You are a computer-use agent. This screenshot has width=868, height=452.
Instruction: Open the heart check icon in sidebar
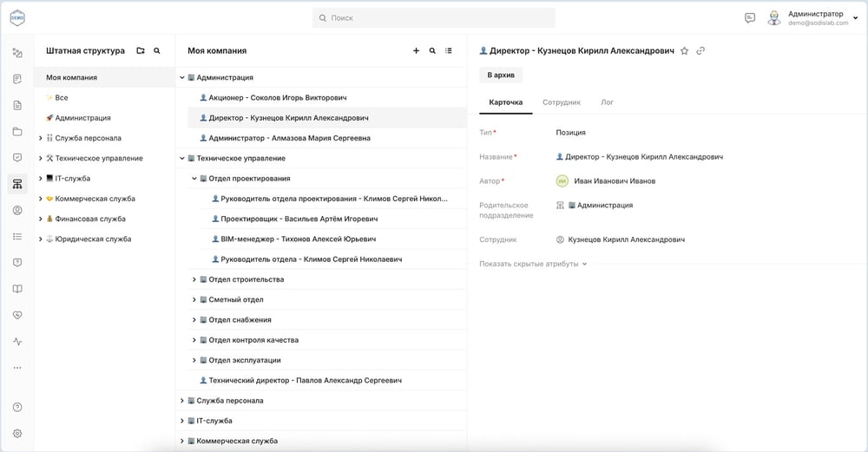17,315
